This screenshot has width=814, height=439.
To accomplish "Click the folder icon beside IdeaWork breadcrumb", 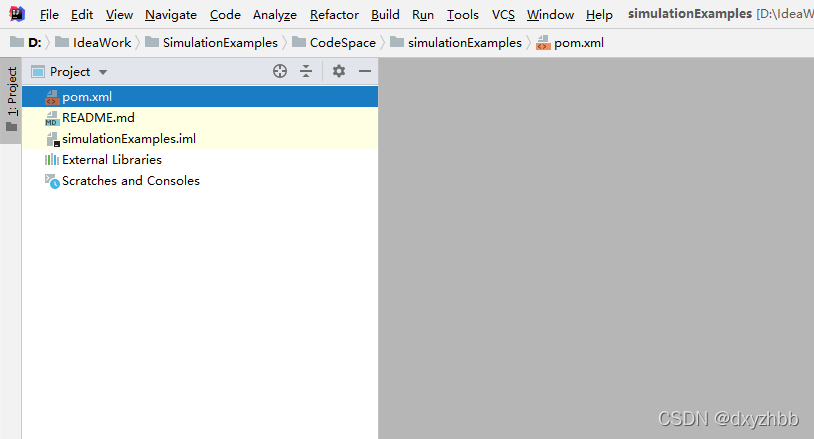I will (x=62, y=42).
